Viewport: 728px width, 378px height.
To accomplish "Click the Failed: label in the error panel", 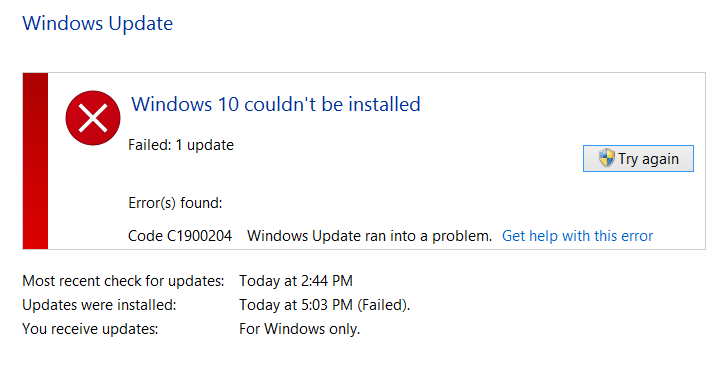I will pyautogui.click(x=150, y=145).
